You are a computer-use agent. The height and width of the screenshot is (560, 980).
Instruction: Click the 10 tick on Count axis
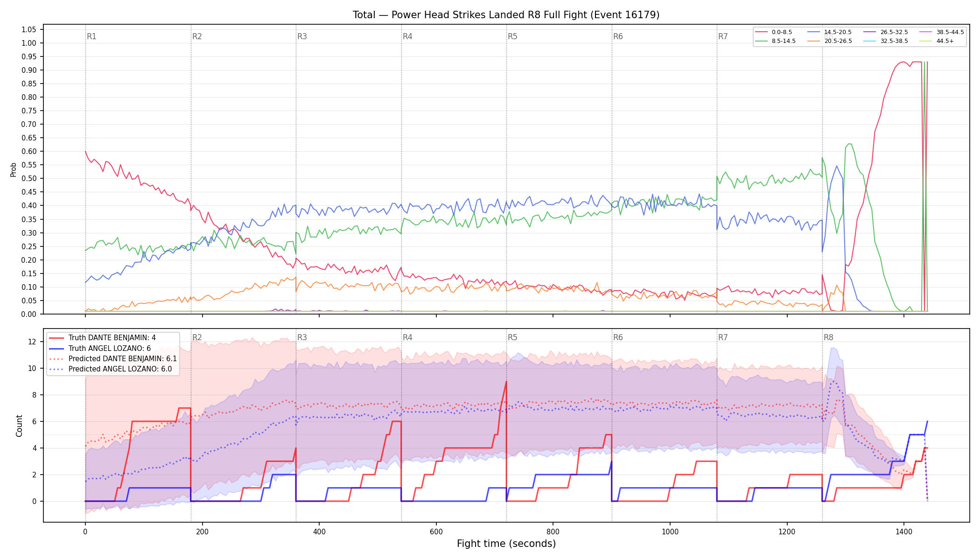pyautogui.click(x=32, y=368)
